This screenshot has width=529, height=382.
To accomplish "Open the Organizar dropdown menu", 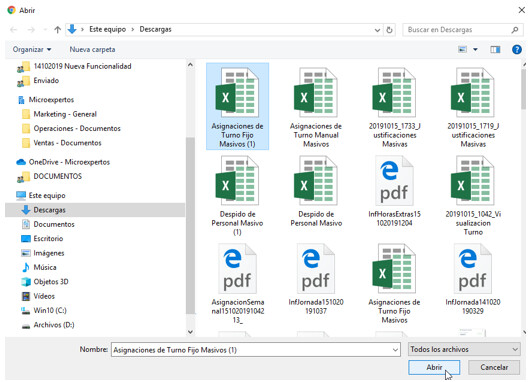I will click(x=32, y=50).
